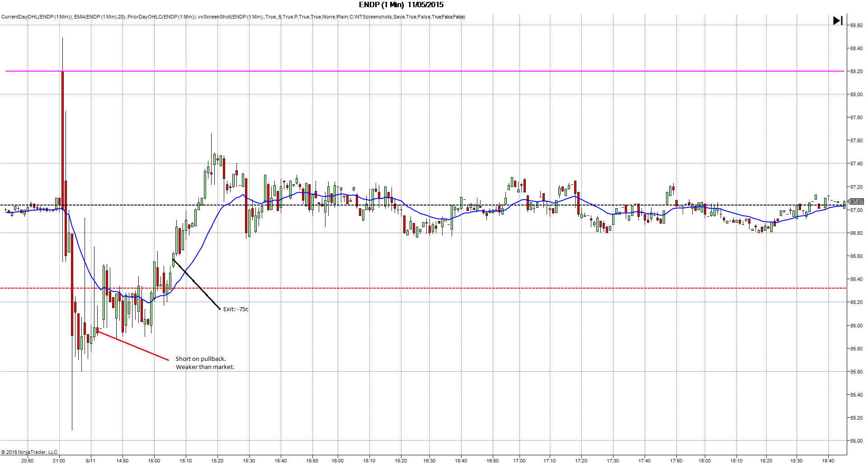Screen dimensions: 868x467
Task: Click the 15:20 time axis label
Action: coord(217,461)
